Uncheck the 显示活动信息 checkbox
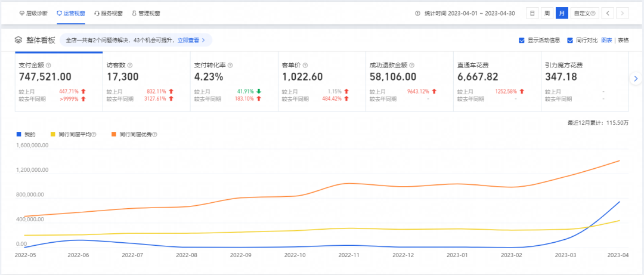The image size is (644, 275). (522, 41)
